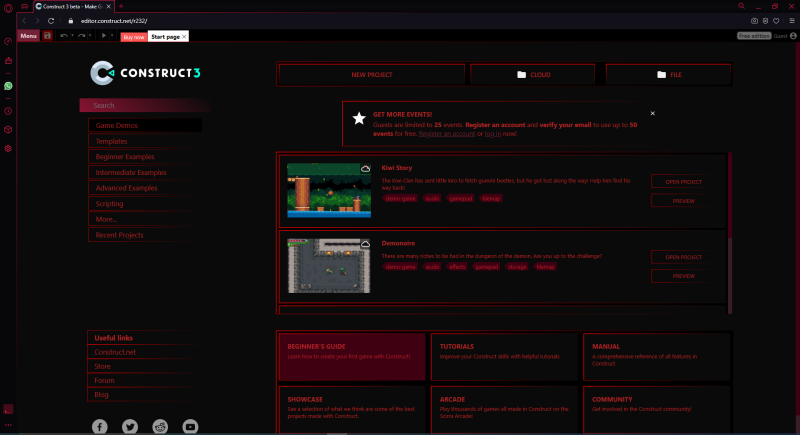
Task: Click the Reddit icon
Action: point(160,426)
